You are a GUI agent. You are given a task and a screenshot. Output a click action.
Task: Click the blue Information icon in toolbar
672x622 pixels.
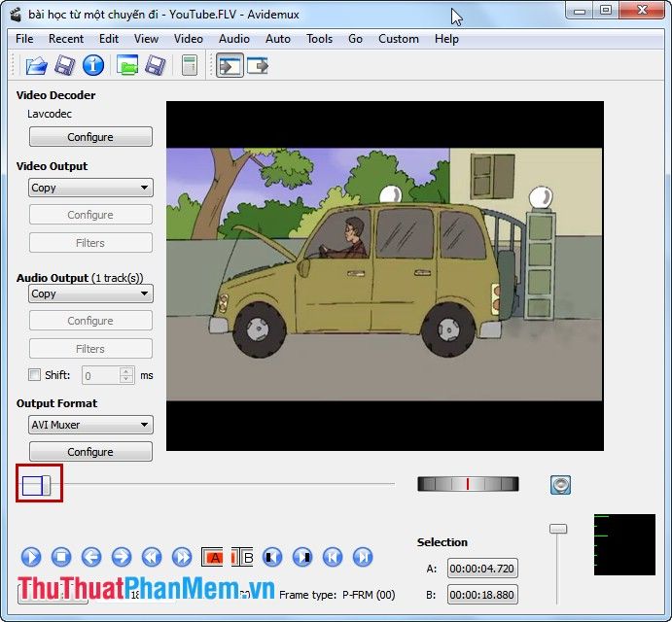[93, 65]
